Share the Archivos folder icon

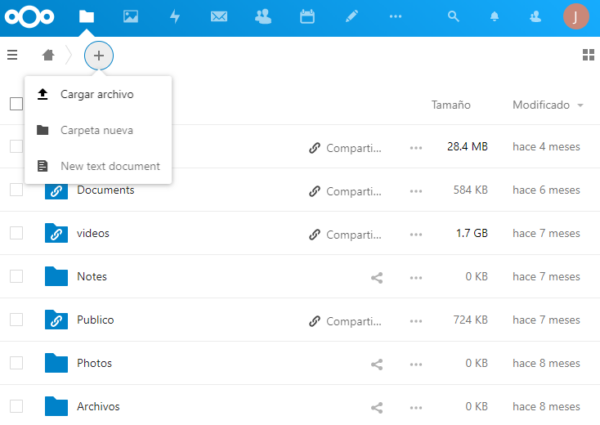(377, 407)
